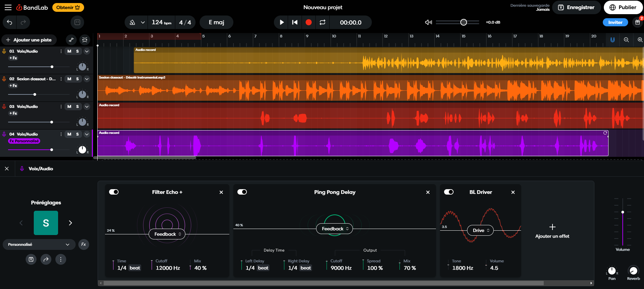Disable the Filter Echo + effect
This screenshot has width=644, height=289.
coord(114,192)
